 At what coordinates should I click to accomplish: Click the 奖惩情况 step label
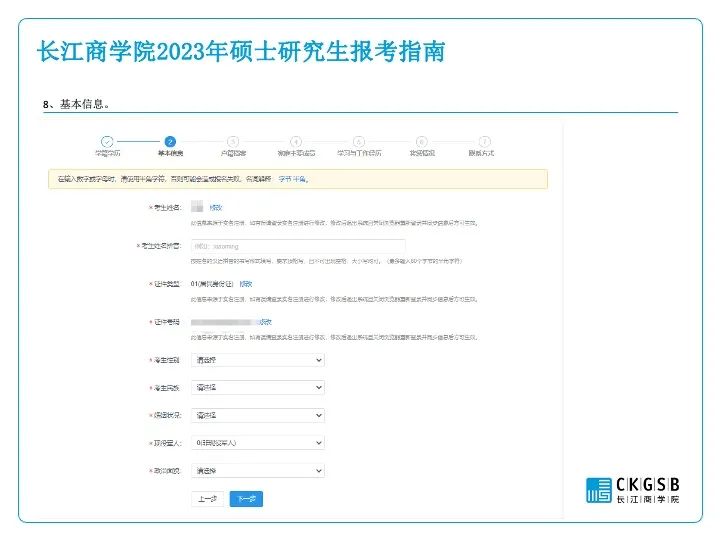tap(422, 153)
